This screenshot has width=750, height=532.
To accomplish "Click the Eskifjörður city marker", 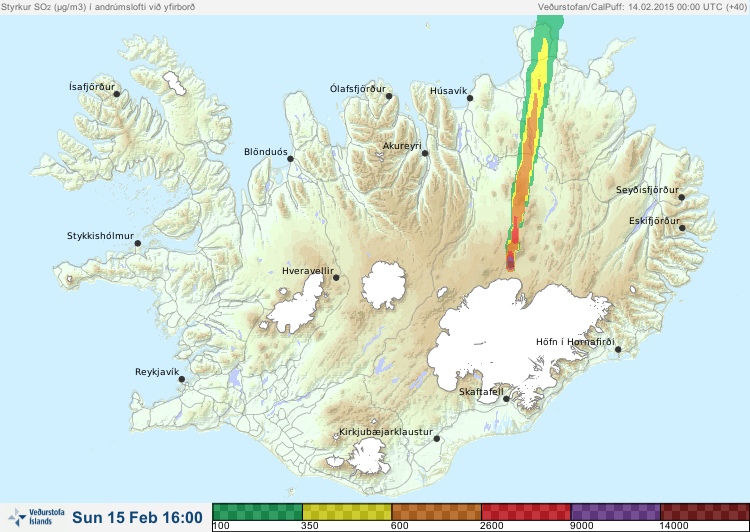I will [x=682, y=228].
